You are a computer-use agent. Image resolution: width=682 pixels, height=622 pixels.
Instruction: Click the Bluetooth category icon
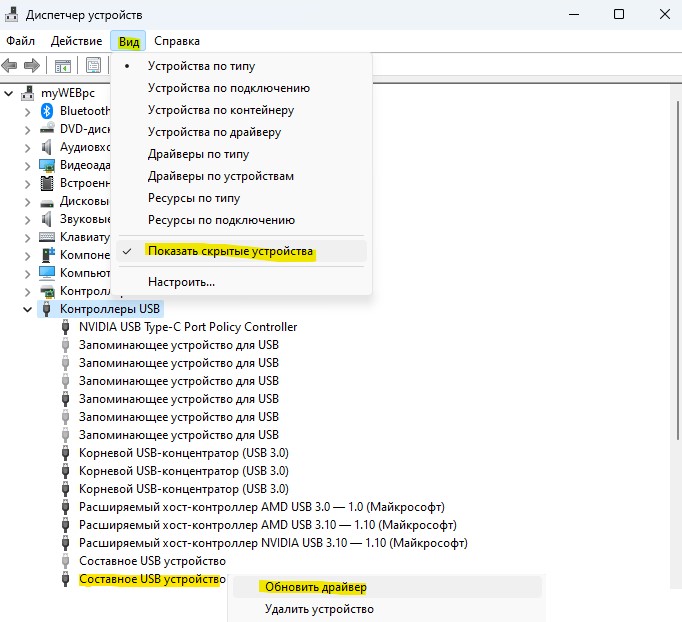click(x=47, y=111)
